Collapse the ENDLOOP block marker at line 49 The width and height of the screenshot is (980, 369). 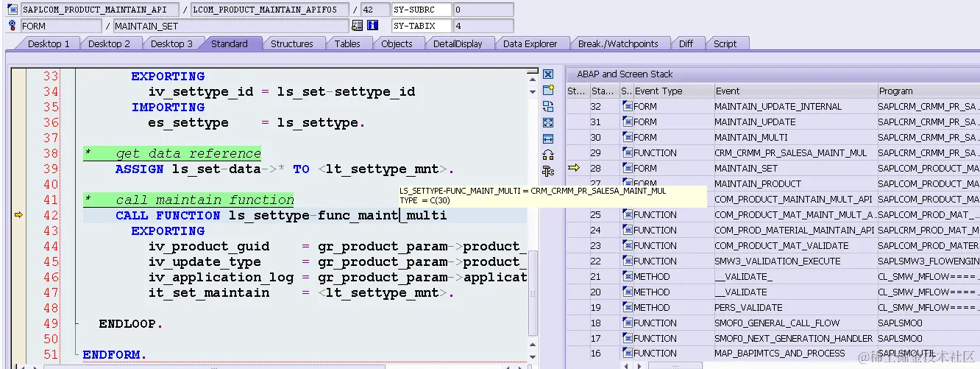tap(77, 324)
